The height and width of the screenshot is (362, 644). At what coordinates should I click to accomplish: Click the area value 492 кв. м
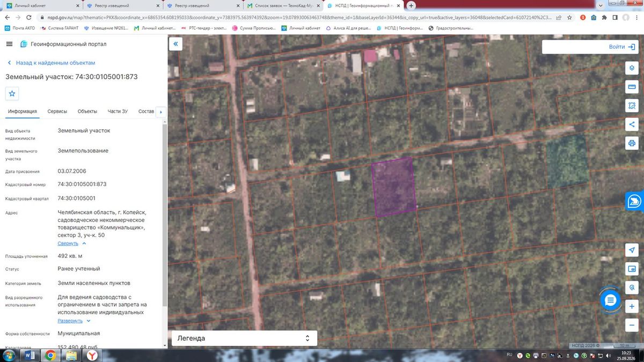click(70, 256)
